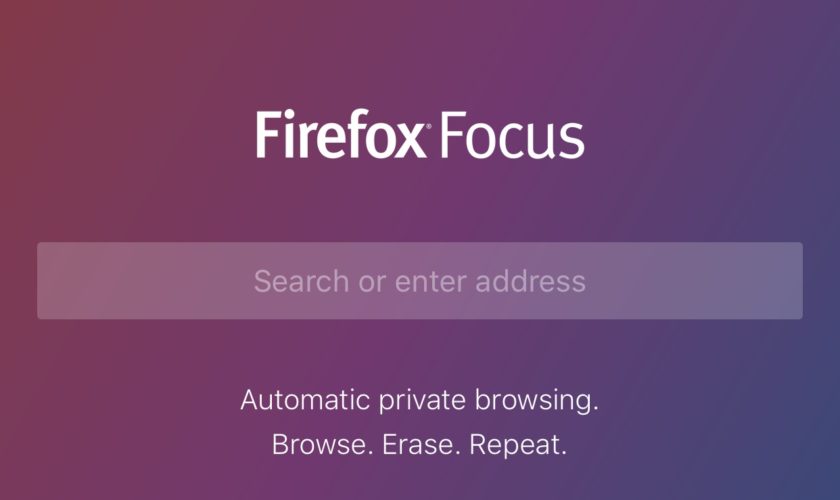
Task: Select the Automatic private browsing tagline
Action: point(419,401)
